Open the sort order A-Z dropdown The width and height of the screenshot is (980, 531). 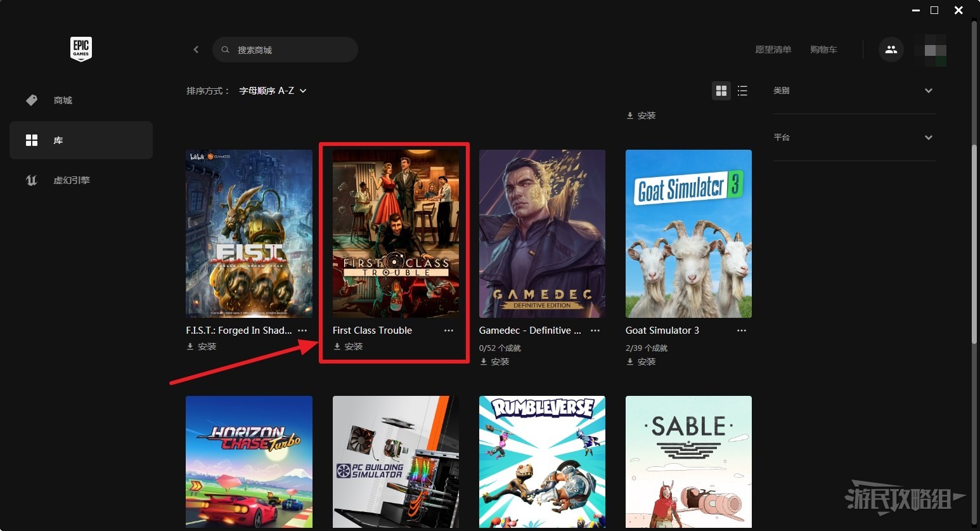[x=273, y=91]
